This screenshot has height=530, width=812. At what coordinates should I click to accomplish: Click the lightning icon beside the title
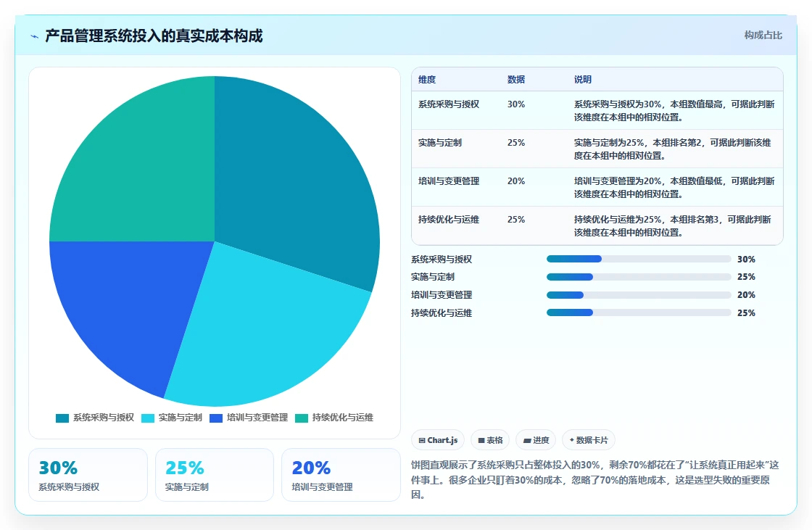[35, 36]
